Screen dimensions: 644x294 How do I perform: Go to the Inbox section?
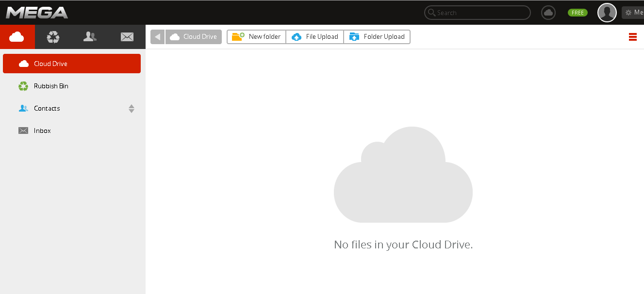click(x=42, y=131)
